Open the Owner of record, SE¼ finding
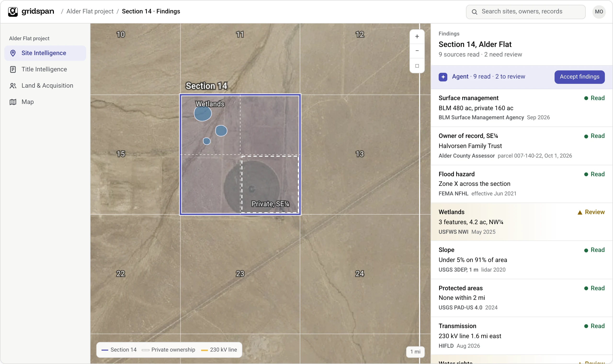The height and width of the screenshot is (364, 613). 522,146
